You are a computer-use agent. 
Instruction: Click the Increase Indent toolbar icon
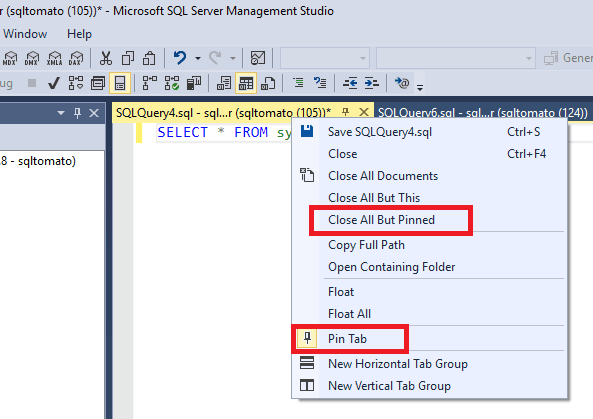(x=372, y=83)
